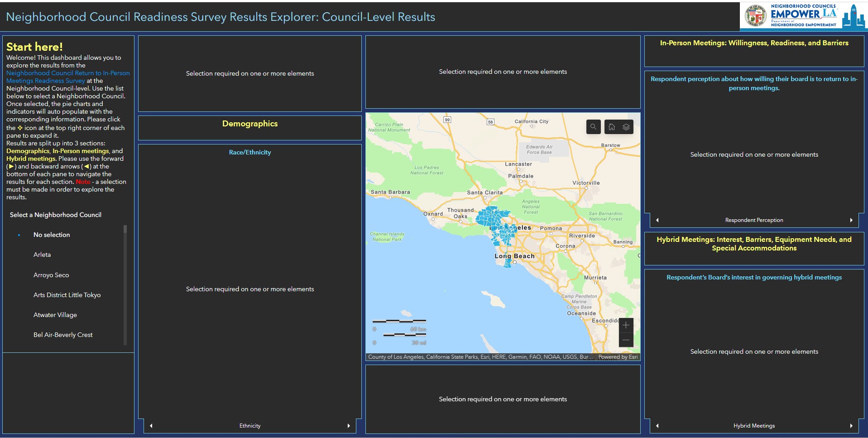The height and width of the screenshot is (438, 868).
Task: Click the Hybrid Meetings Interest, Barriers heading
Action: (754, 244)
